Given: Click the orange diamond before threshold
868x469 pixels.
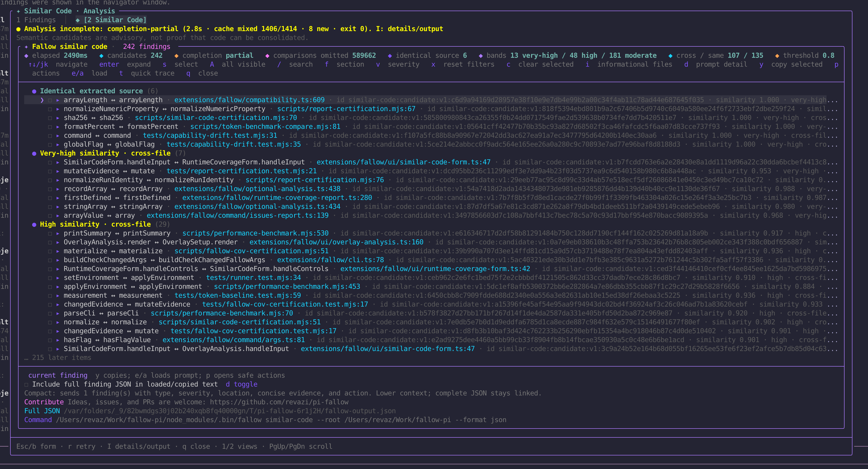Looking at the screenshot, I should 777,56.
